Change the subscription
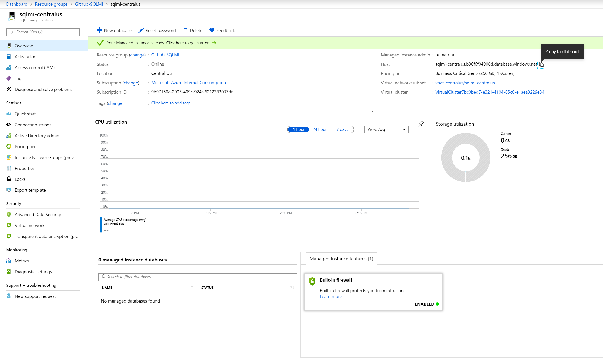This screenshot has width=603, height=364. click(131, 83)
